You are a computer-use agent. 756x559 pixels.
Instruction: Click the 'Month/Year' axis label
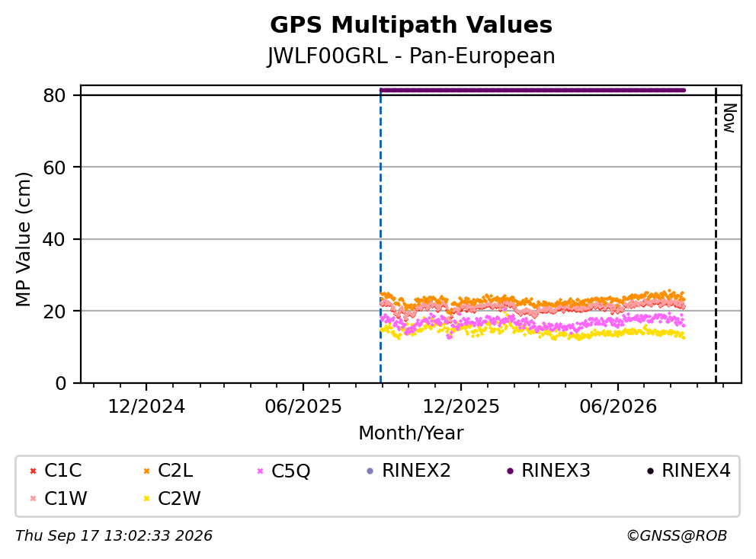pos(412,433)
